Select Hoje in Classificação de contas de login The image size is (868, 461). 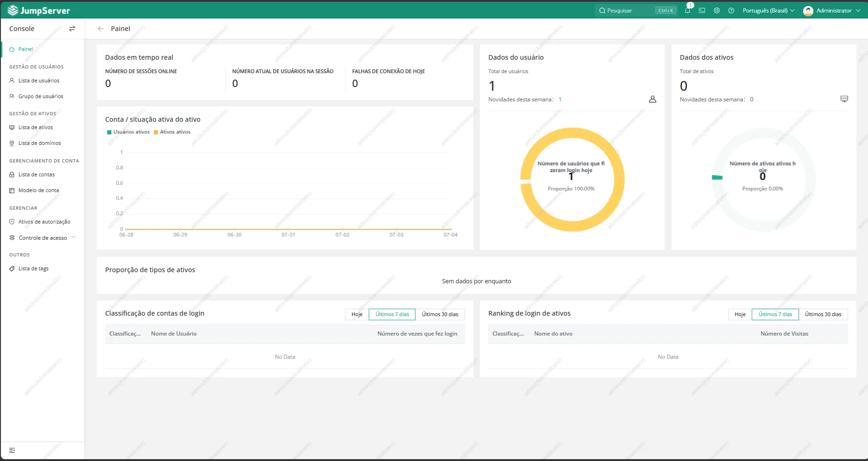pos(357,314)
